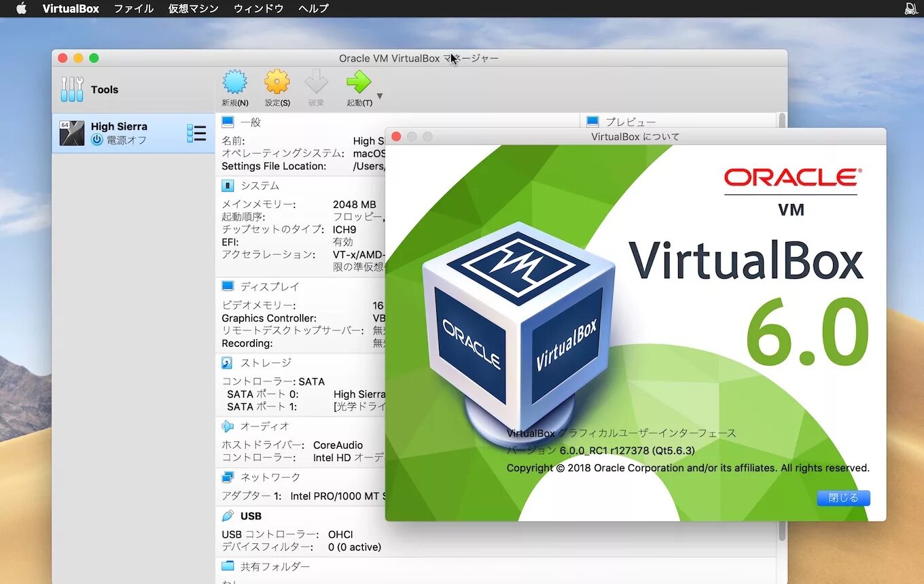Click the メインメモリー 2048 MB value

pos(354,204)
